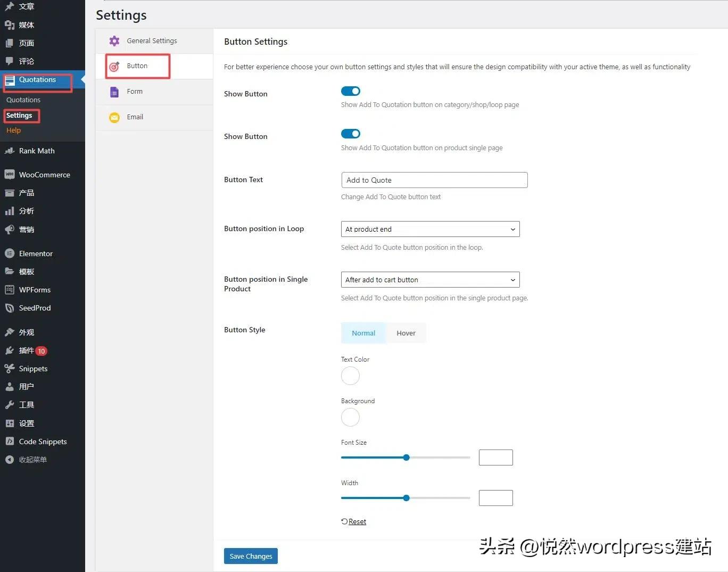The height and width of the screenshot is (572, 728).
Task: Click the Save Changes button
Action: click(x=251, y=556)
